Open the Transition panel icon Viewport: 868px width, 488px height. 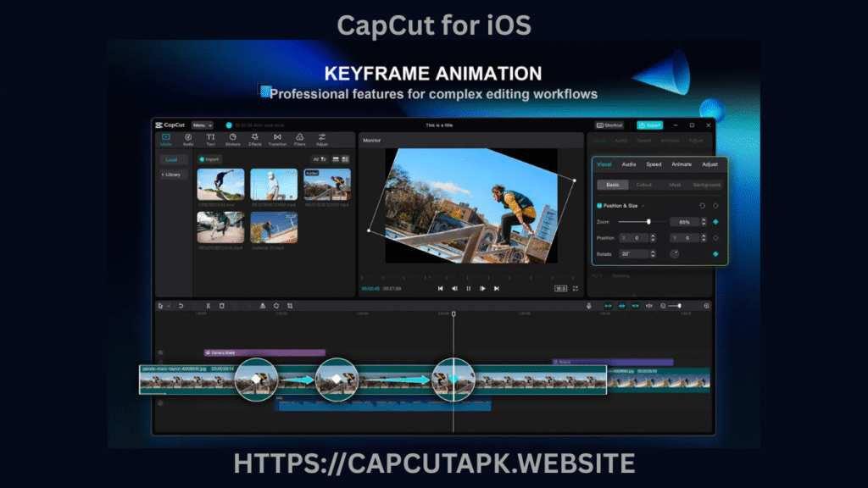point(277,136)
